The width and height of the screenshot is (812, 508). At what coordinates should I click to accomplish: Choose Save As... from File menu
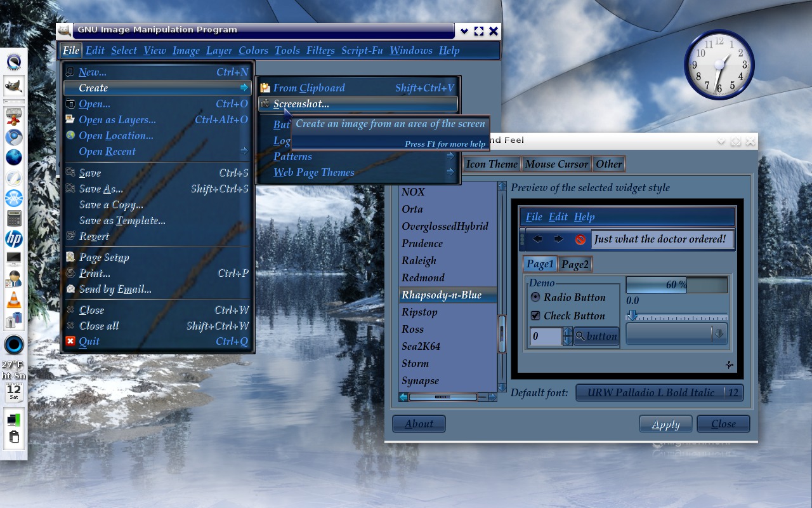click(158, 189)
